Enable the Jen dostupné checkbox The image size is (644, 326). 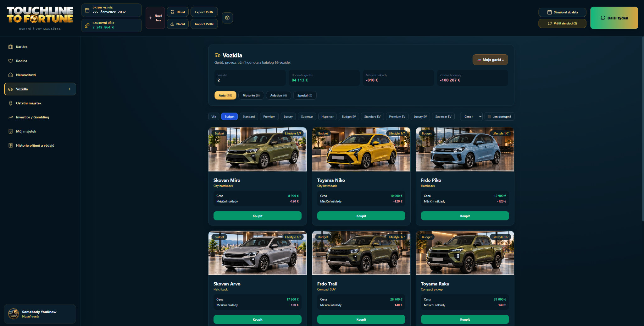point(489,117)
